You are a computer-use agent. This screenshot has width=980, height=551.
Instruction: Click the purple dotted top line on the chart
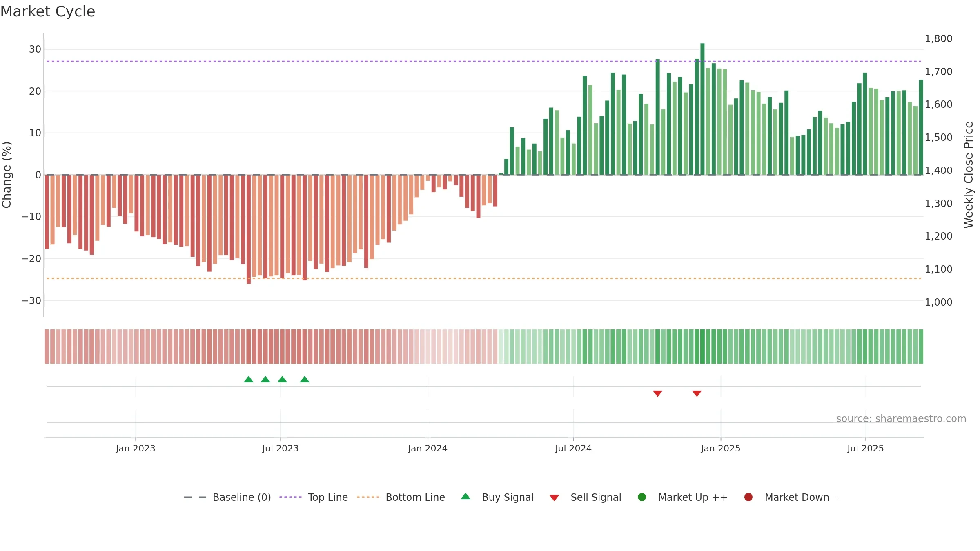tap(484, 61)
